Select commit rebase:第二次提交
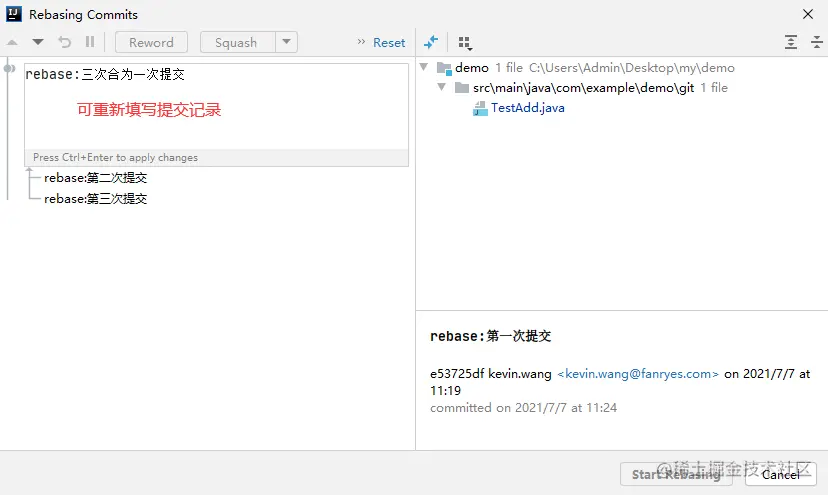Image resolution: width=828 pixels, height=495 pixels. point(96,178)
